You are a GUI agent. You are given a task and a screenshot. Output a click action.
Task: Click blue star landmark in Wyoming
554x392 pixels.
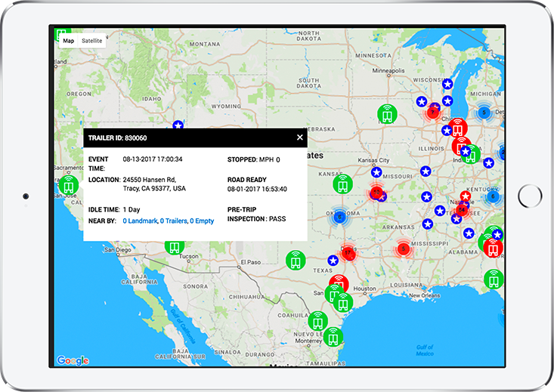point(178,125)
